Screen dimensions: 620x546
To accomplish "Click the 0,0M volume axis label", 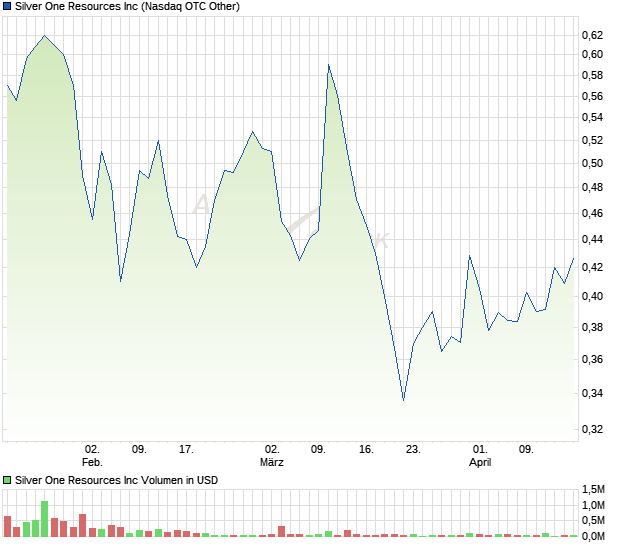I will tap(593, 536).
